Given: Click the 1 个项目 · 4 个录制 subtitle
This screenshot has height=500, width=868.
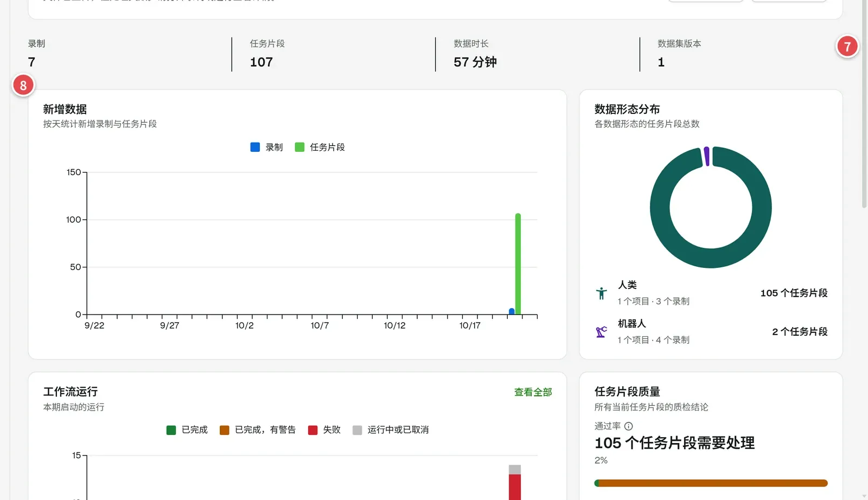Looking at the screenshot, I should point(654,340).
